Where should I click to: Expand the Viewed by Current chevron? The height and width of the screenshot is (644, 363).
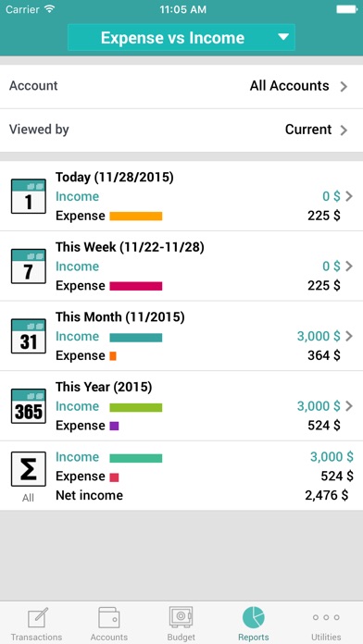pyautogui.click(x=344, y=130)
